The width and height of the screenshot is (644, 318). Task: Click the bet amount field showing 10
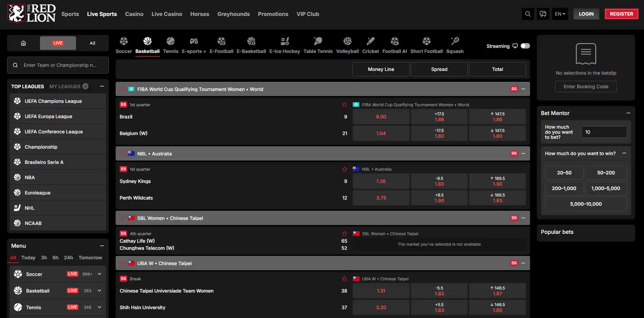point(604,132)
